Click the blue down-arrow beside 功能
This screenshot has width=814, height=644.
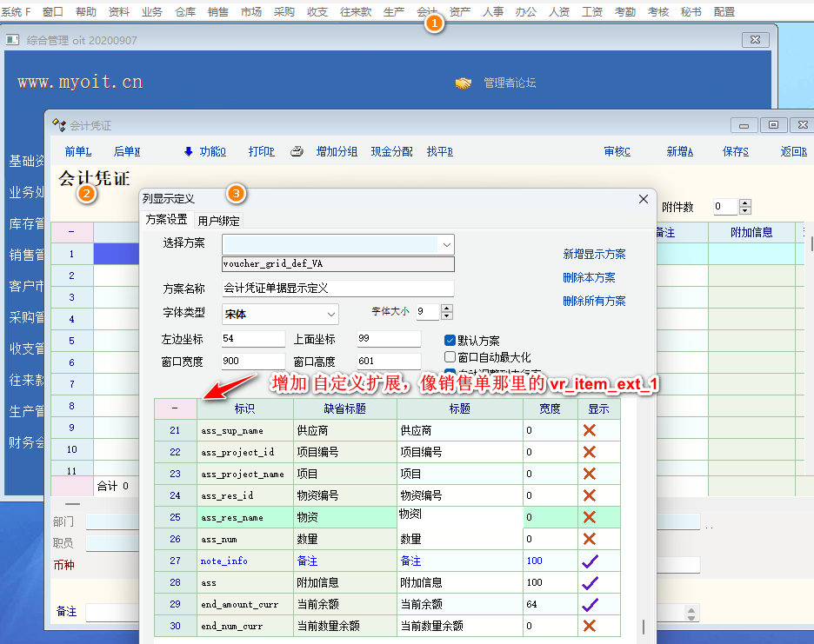pos(188,151)
